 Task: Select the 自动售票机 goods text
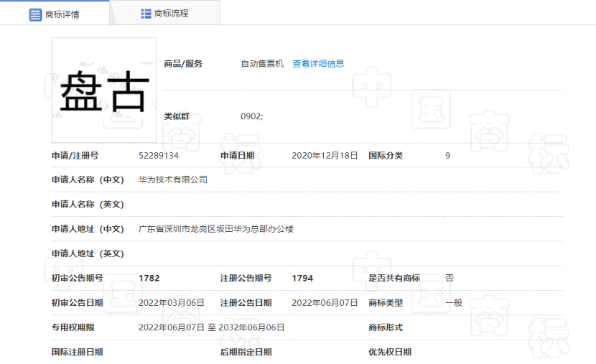[x=262, y=63]
